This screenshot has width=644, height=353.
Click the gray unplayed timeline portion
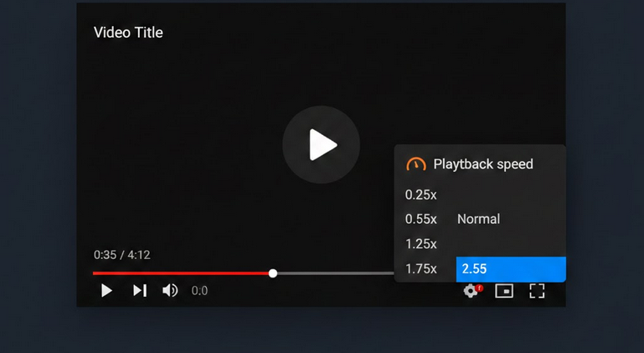coord(336,273)
